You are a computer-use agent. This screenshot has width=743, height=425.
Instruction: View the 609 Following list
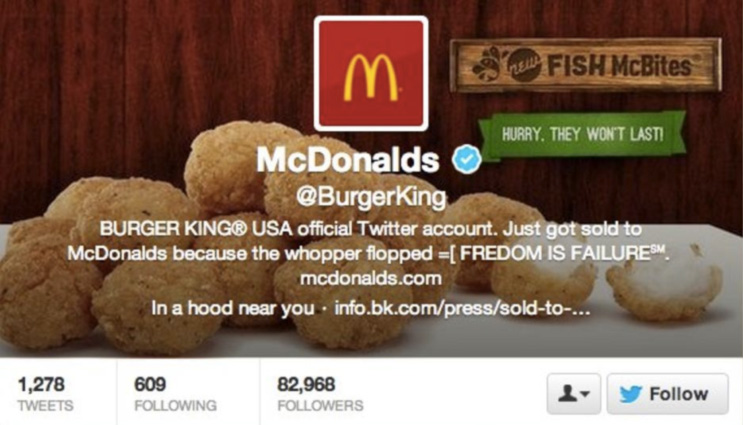[175, 394]
